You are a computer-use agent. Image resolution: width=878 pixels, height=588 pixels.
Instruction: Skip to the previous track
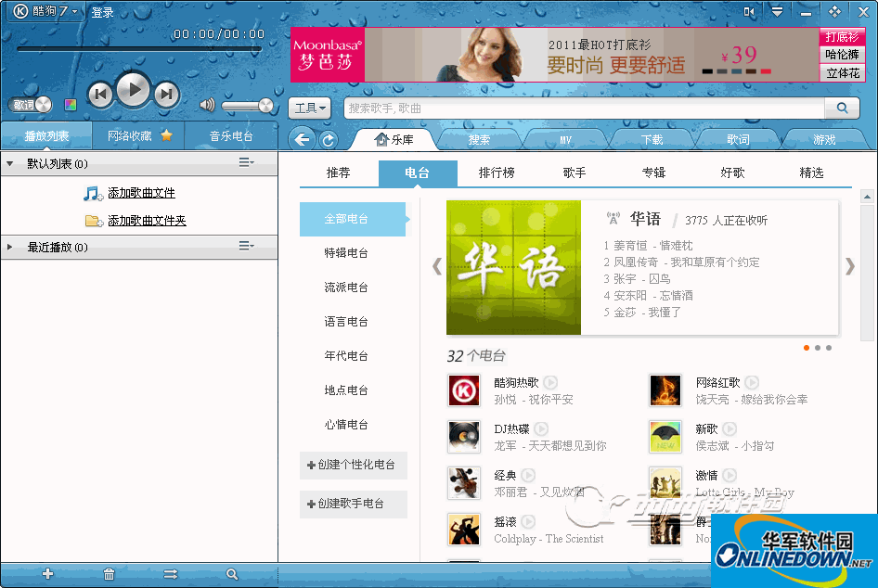pyautogui.click(x=100, y=93)
